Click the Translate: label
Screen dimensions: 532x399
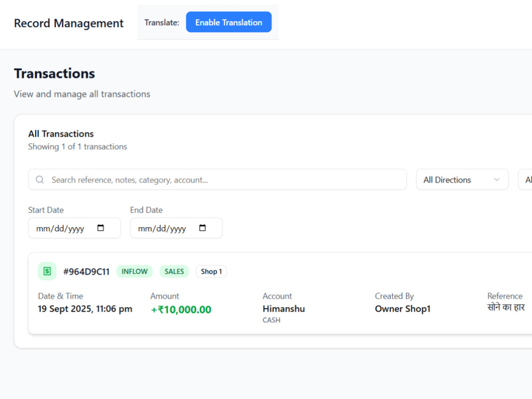(162, 22)
